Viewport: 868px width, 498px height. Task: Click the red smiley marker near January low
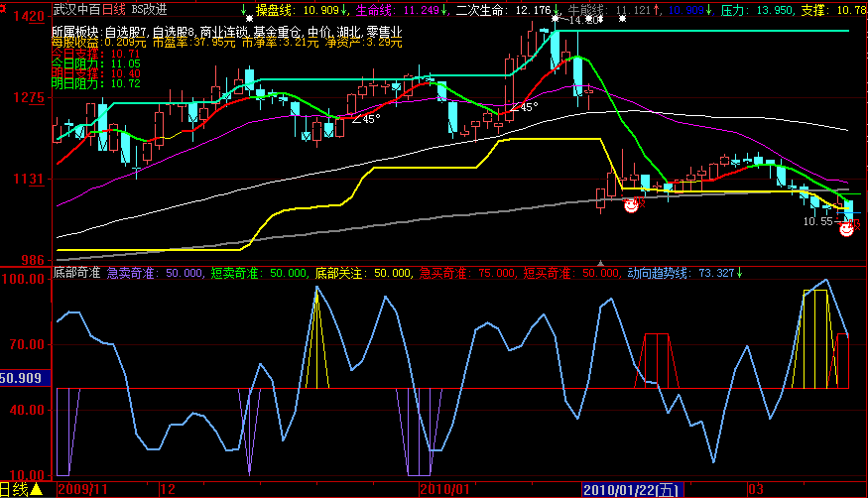point(630,205)
